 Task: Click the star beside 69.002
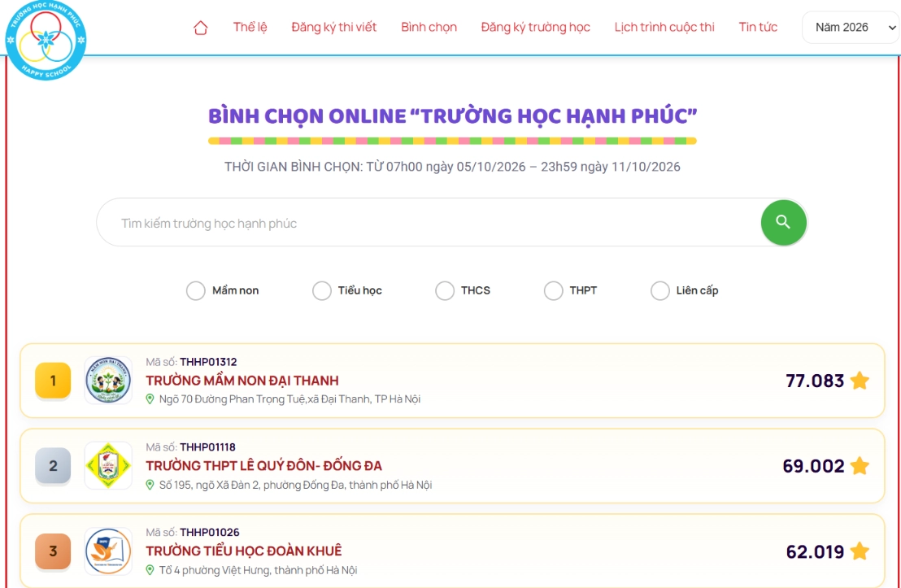[860, 465]
